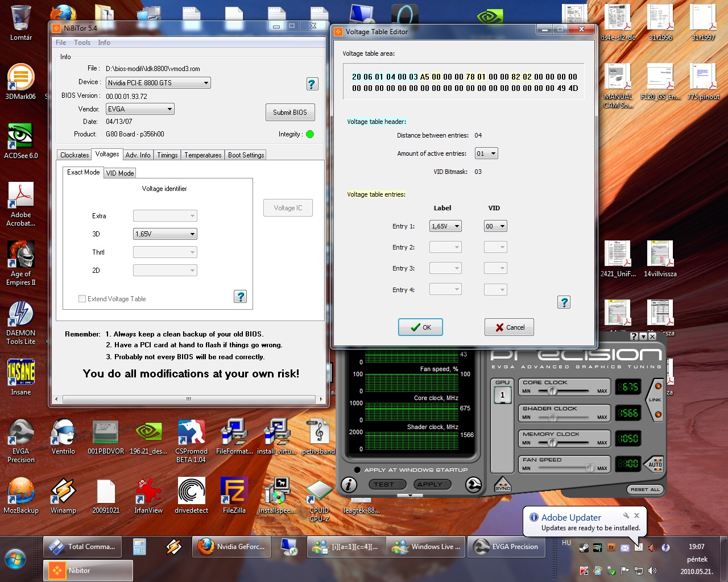Open the Precision title bar dropdown arrow
This screenshot has height=582, width=728.
[643, 336]
